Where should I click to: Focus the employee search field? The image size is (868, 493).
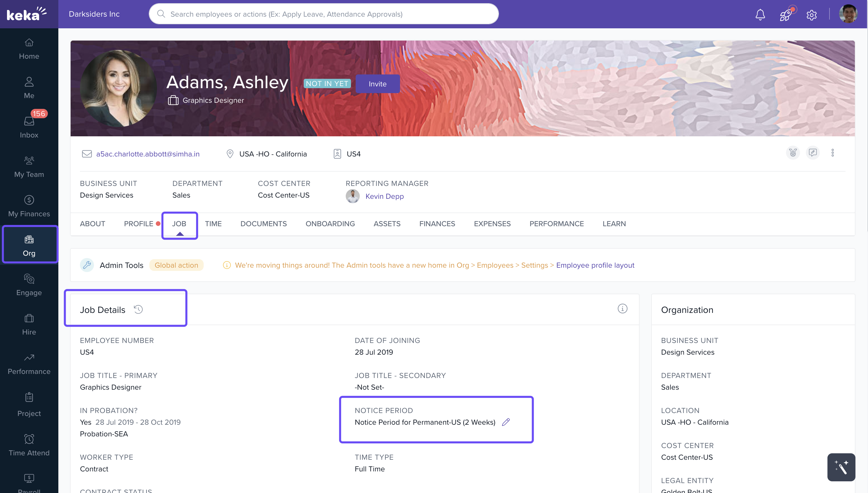(323, 14)
